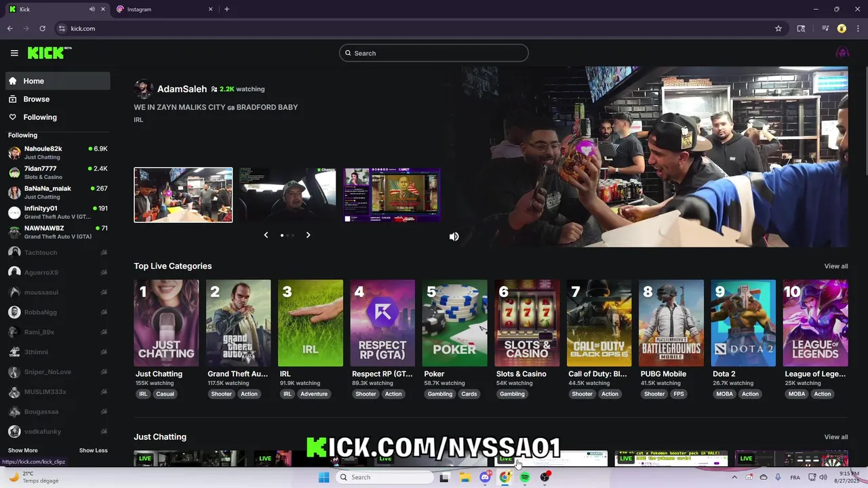Open the Nahoule82k channel
Screen dimensions: 868x488
[x=58, y=152]
